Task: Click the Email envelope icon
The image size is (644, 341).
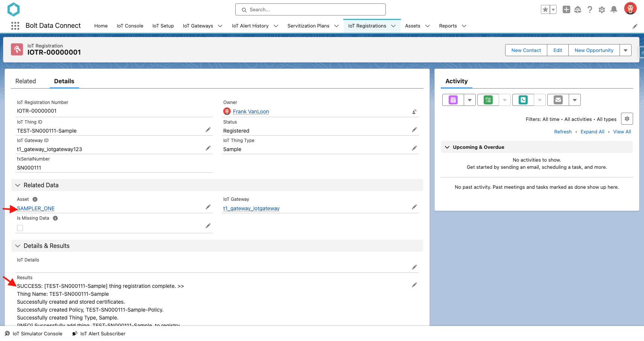Action: (x=558, y=100)
